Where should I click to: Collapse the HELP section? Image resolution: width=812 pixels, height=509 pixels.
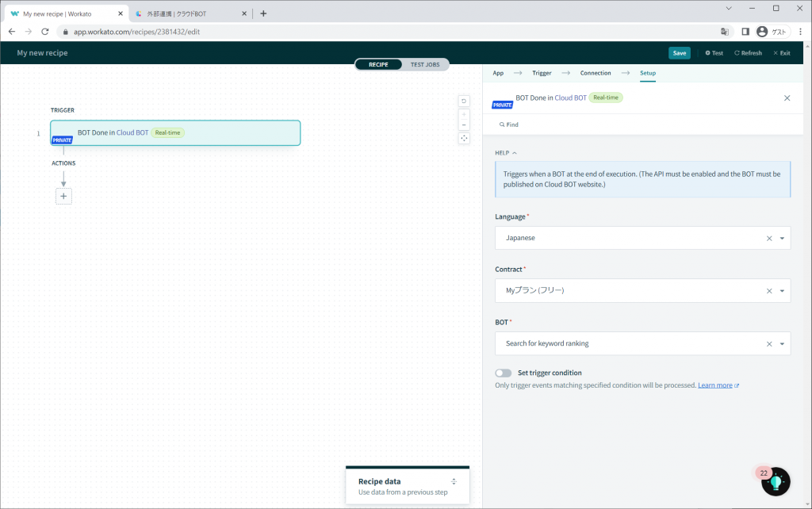[x=506, y=153]
